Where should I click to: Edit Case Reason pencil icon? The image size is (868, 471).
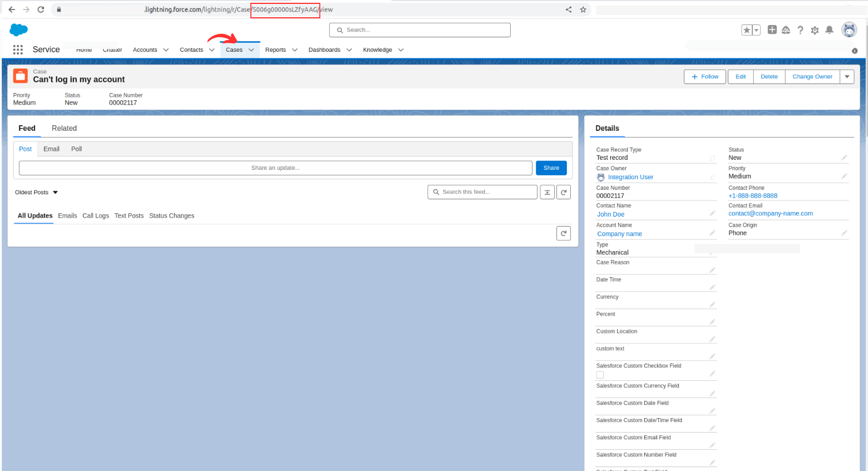pos(712,270)
